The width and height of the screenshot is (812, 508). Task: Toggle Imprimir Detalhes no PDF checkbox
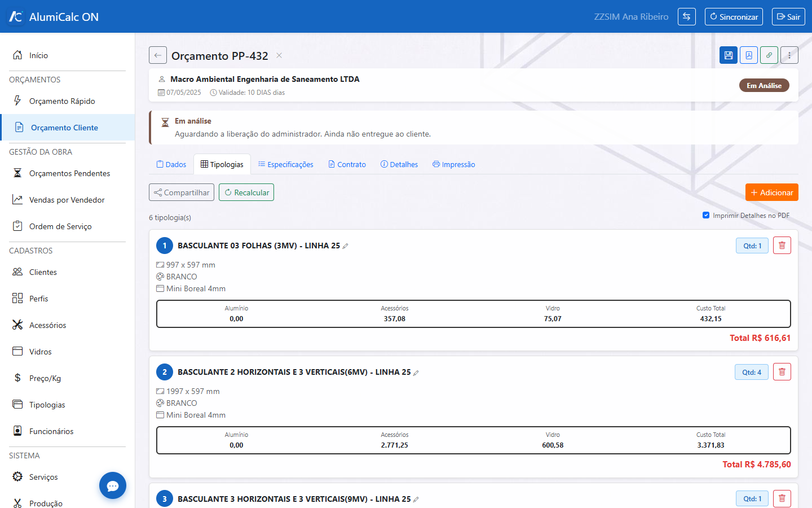click(x=706, y=215)
